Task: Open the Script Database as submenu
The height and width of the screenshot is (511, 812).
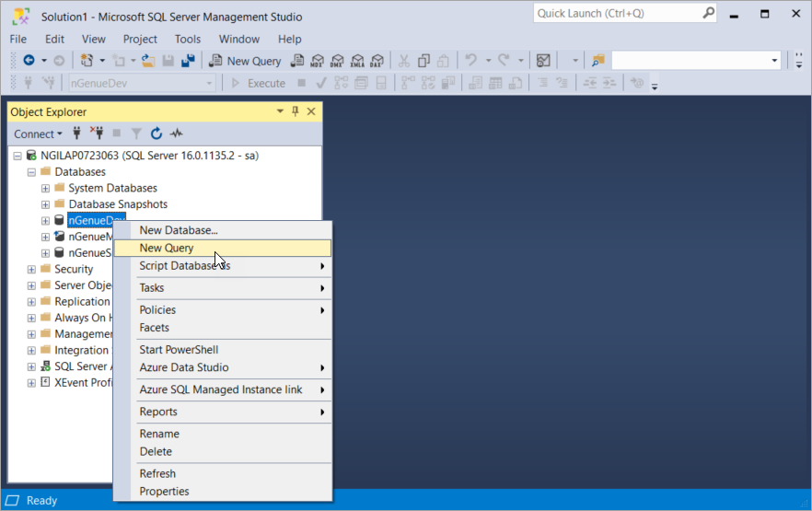Action: 223,265
